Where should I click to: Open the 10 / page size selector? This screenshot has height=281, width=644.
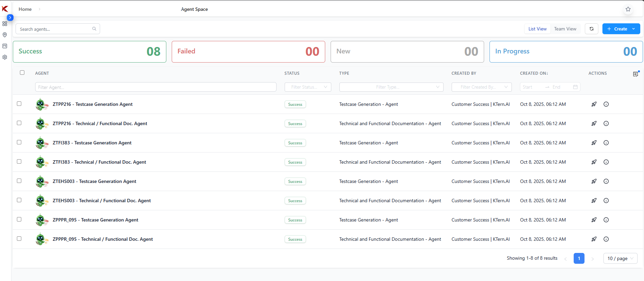[620, 258]
